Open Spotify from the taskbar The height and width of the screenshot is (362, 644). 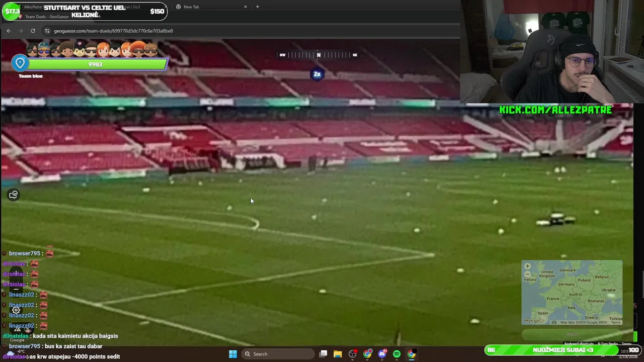[x=396, y=354]
